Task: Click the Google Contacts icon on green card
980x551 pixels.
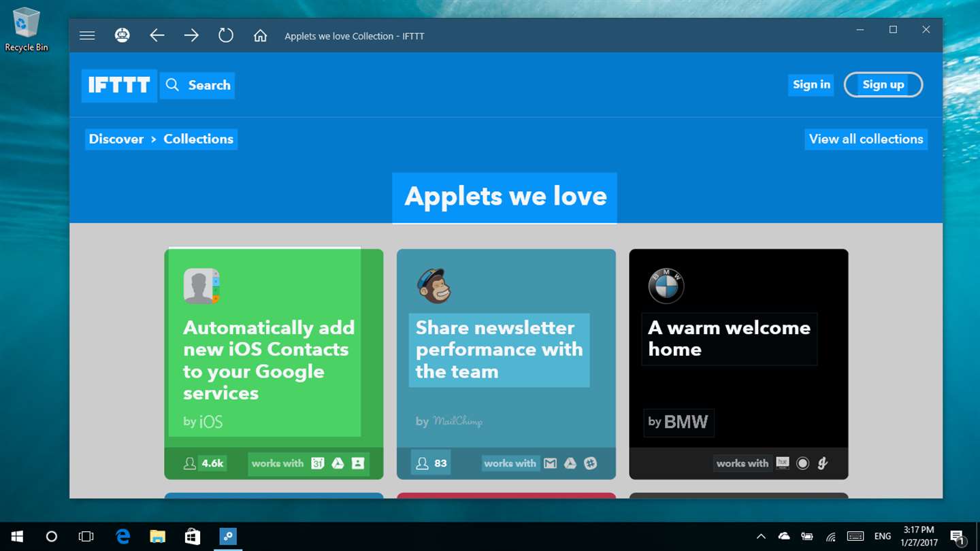Action: click(358, 463)
